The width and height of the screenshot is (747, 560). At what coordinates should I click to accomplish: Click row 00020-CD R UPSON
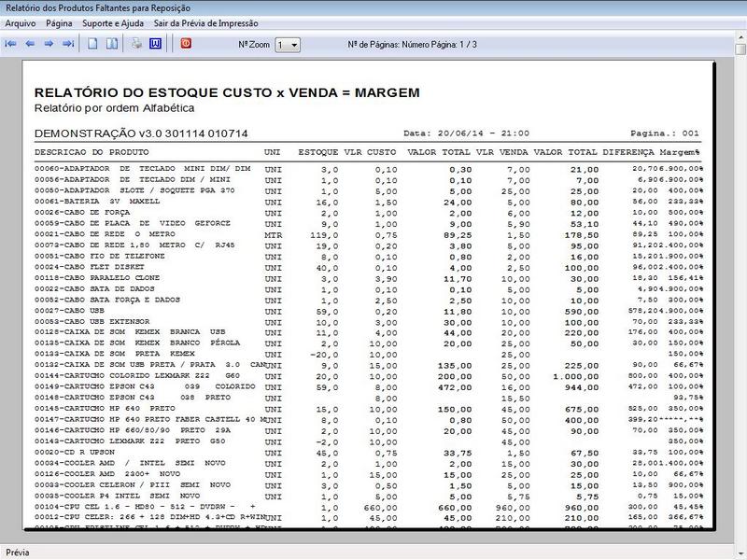[x=368, y=453]
